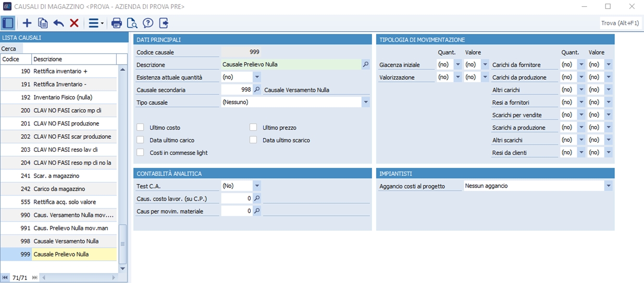Select row 998 Causale Versamento Nulla

(59, 241)
